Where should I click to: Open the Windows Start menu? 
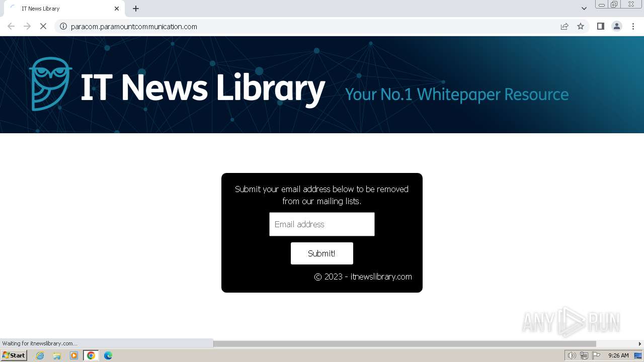point(14,355)
